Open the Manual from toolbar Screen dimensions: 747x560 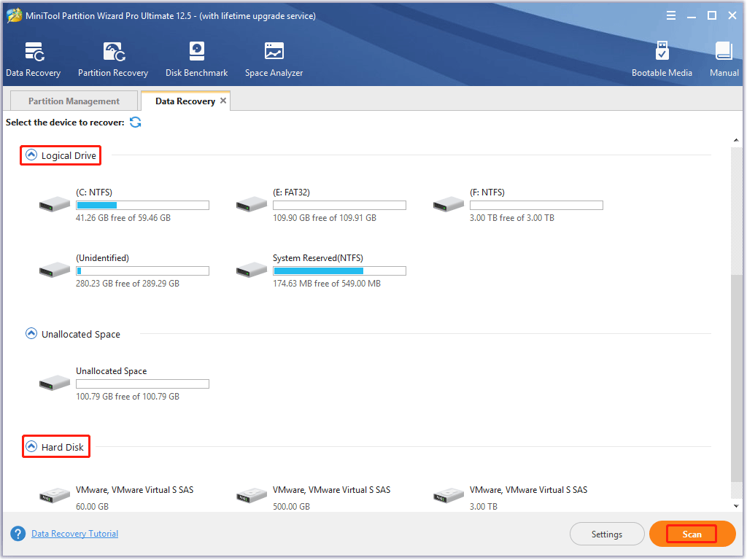click(724, 60)
